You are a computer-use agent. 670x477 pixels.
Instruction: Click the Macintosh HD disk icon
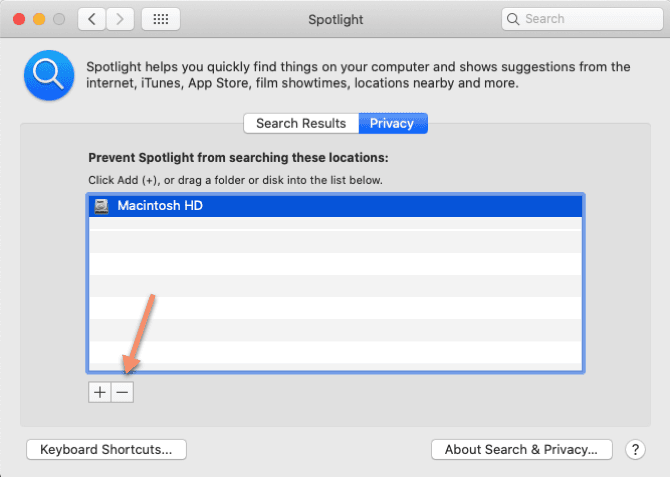[x=101, y=206]
